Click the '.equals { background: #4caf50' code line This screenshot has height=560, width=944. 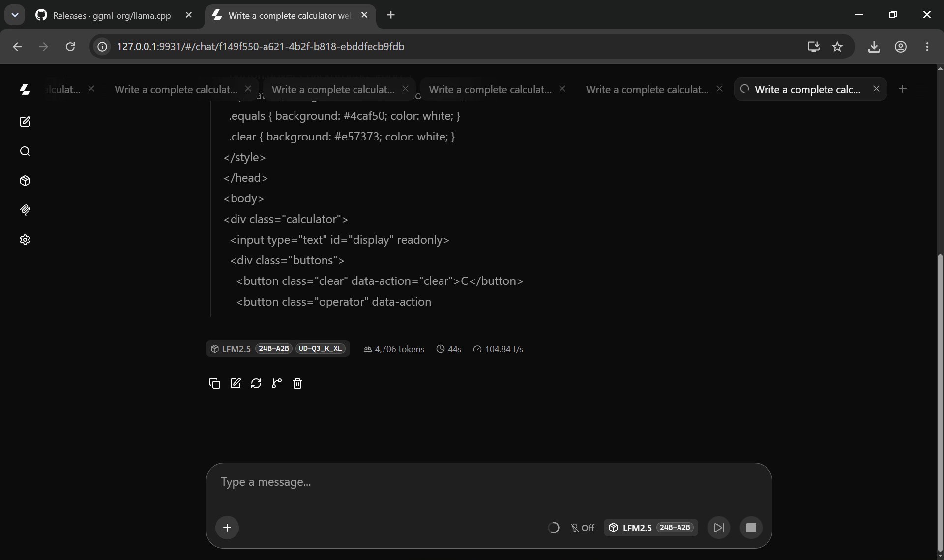(344, 116)
